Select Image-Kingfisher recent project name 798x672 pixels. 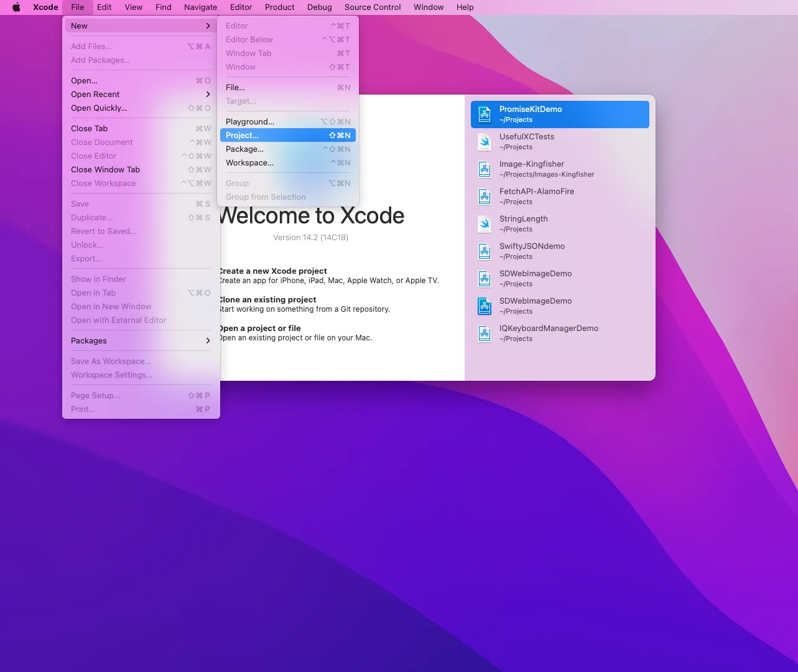click(532, 164)
